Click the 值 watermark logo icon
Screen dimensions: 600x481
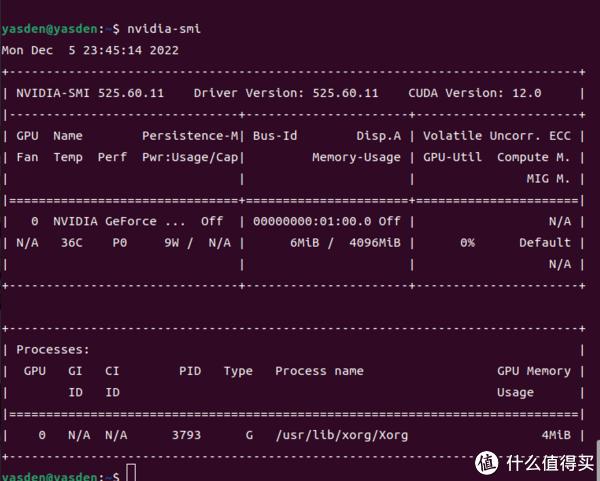pyautogui.click(x=486, y=463)
